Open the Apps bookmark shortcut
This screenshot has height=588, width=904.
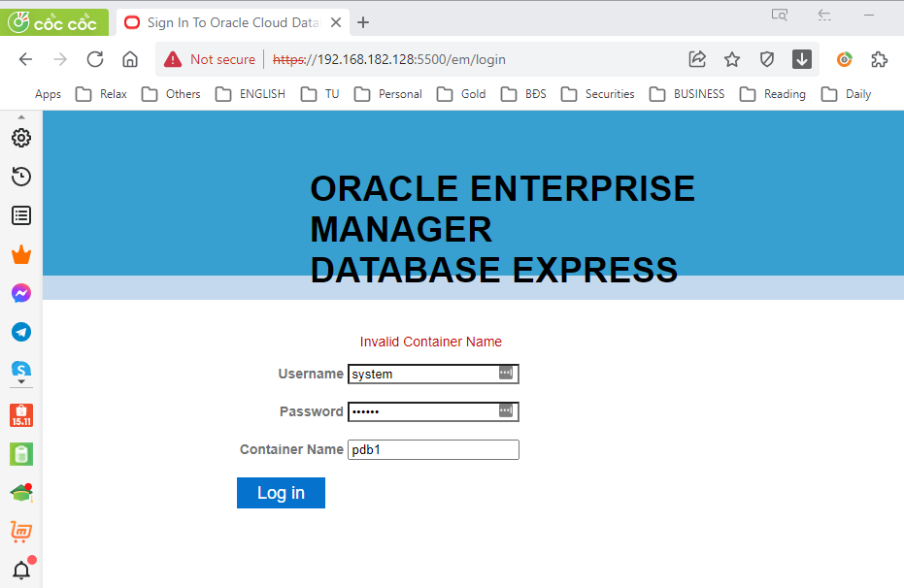[x=48, y=94]
